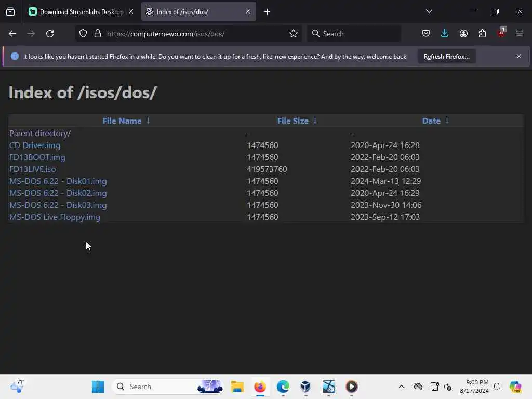Download MS-DOS 6.22 - Disk02.img
The height and width of the screenshot is (399, 532).
(58, 193)
